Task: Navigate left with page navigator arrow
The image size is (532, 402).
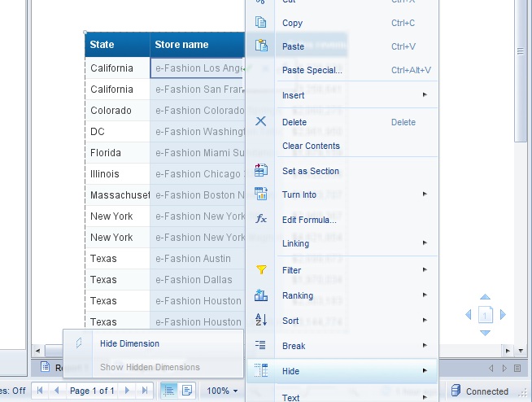Action: pyautogui.click(x=469, y=315)
